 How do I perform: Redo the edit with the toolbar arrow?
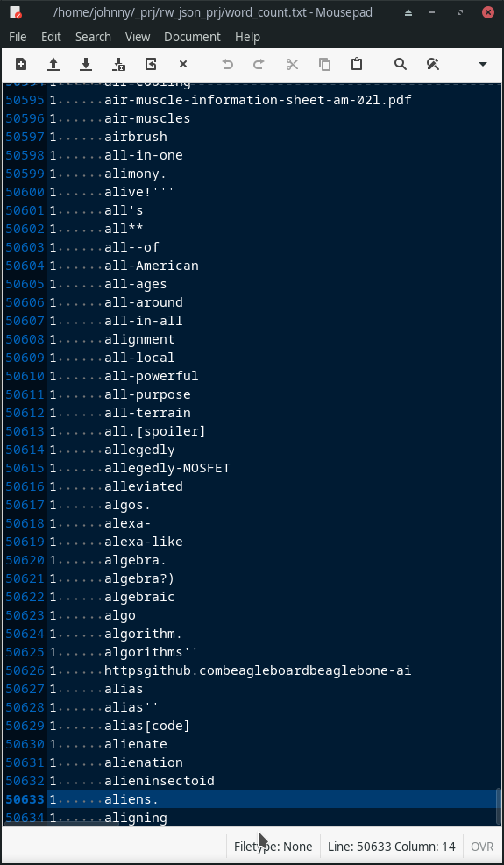259,65
